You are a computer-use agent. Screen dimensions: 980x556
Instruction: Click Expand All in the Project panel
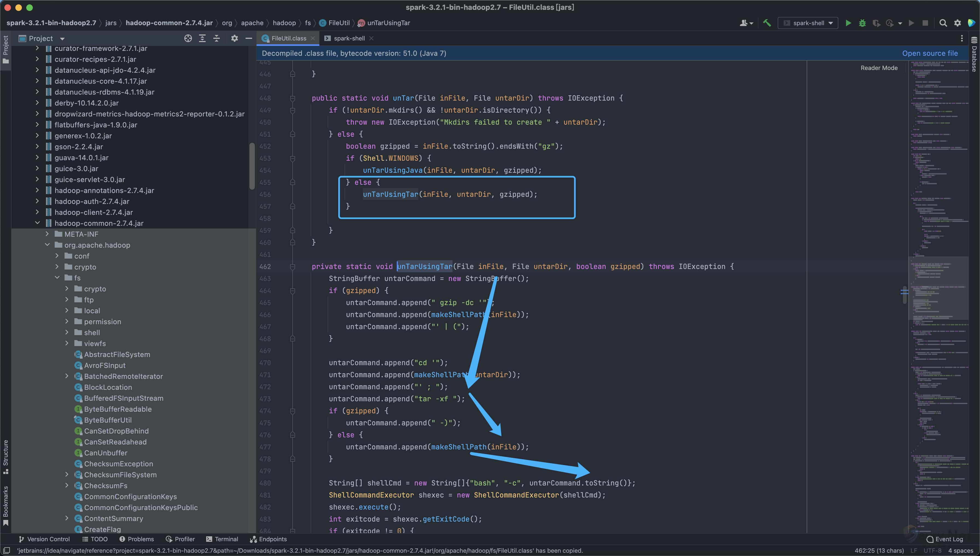[202, 38]
